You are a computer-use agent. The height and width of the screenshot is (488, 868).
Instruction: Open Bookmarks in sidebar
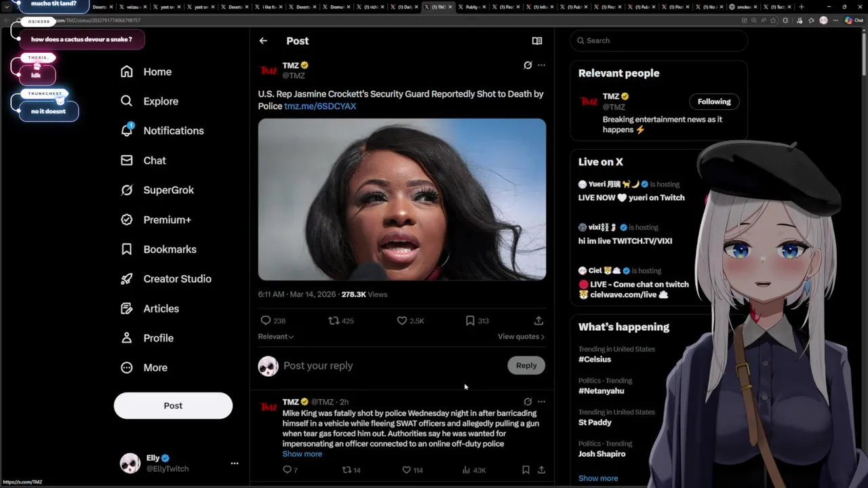coord(158,249)
